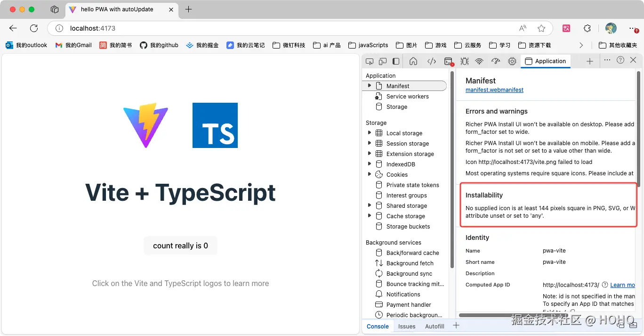The height and width of the screenshot is (336, 644).
Task: Close the DevTools pane
Action: tap(633, 60)
